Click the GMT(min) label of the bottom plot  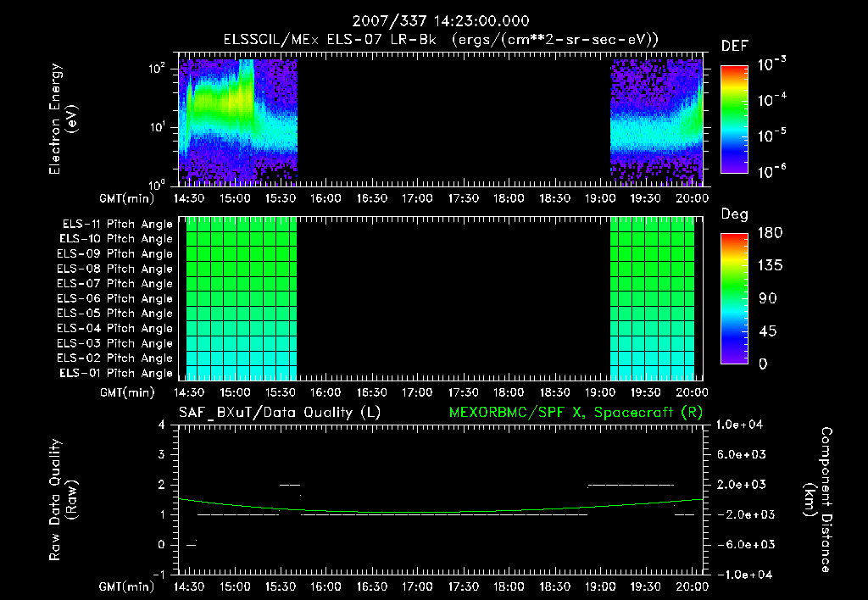127,586
